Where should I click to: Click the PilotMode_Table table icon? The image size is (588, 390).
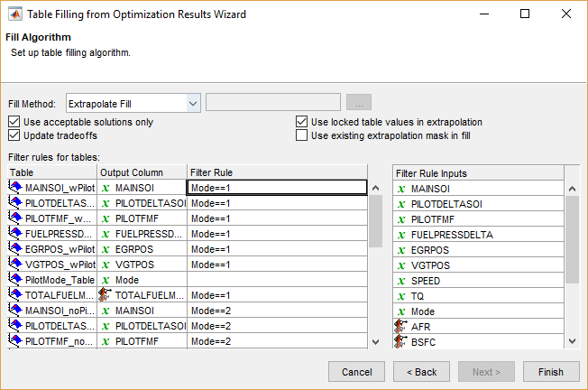click(15, 280)
